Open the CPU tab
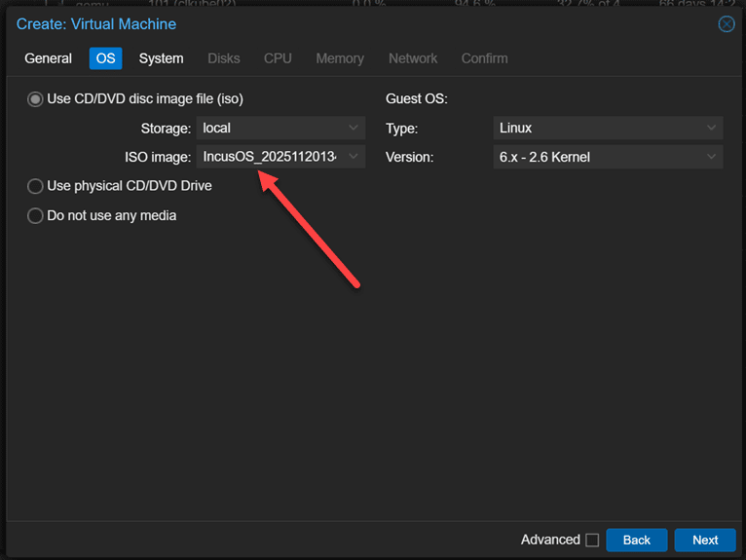746x560 pixels. 278,58
